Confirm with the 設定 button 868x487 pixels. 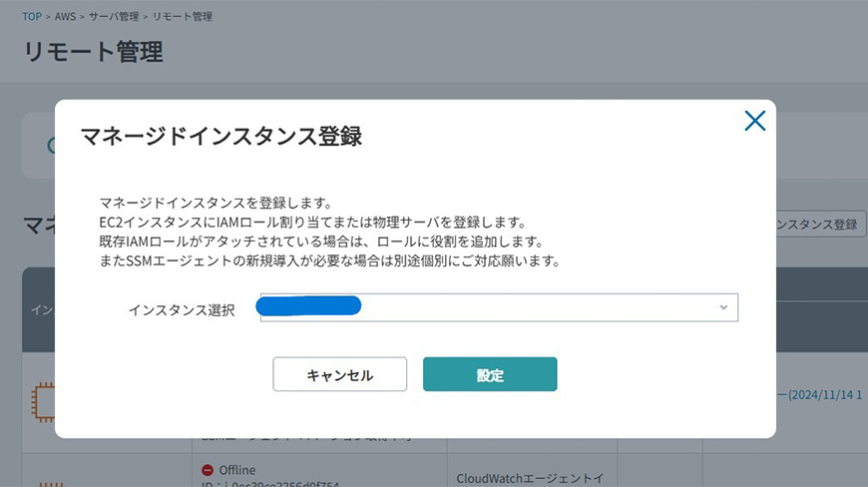[490, 374]
